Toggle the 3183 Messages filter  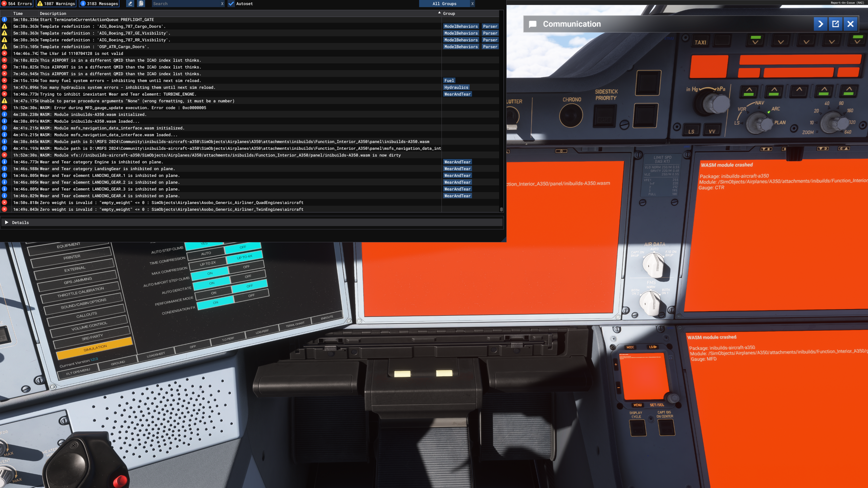click(99, 4)
